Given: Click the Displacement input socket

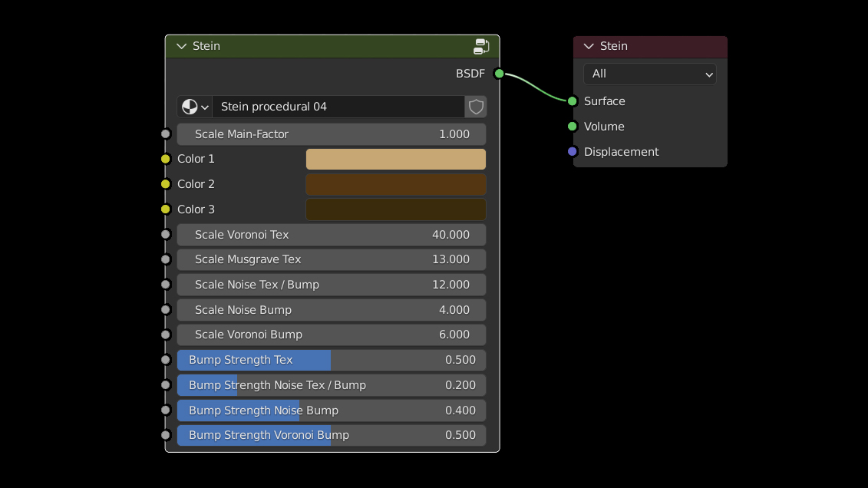Looking at the screenshot, I should pos(572,152).
